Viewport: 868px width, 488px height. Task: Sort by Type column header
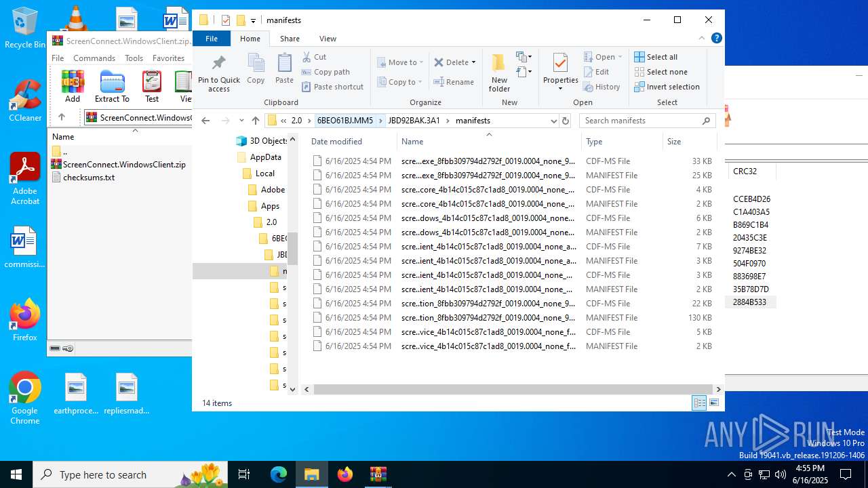(622, 142)
